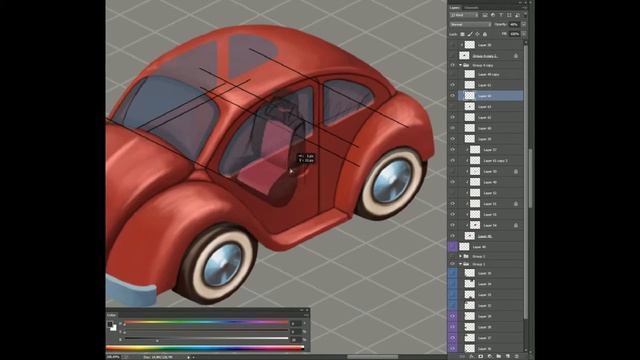Click the lock on the shape layer
The width and height of the screenshot is (640, 360).
click(x=516, y=56)
